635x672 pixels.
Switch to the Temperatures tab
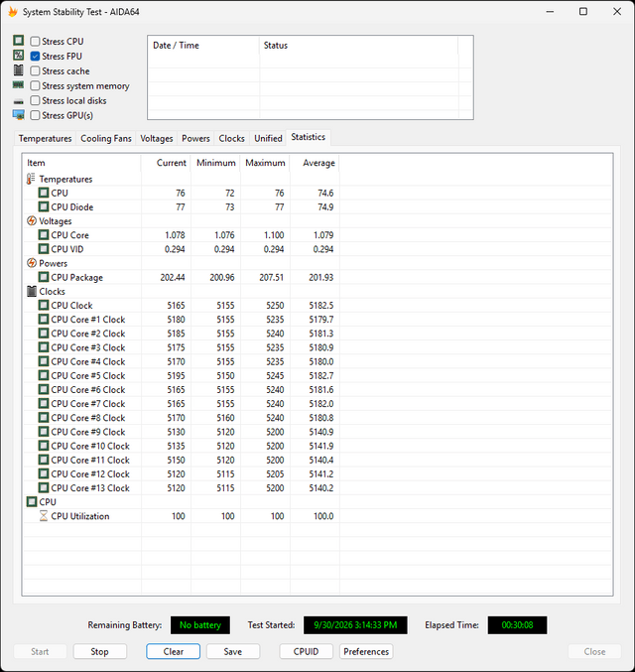[45, 138]
